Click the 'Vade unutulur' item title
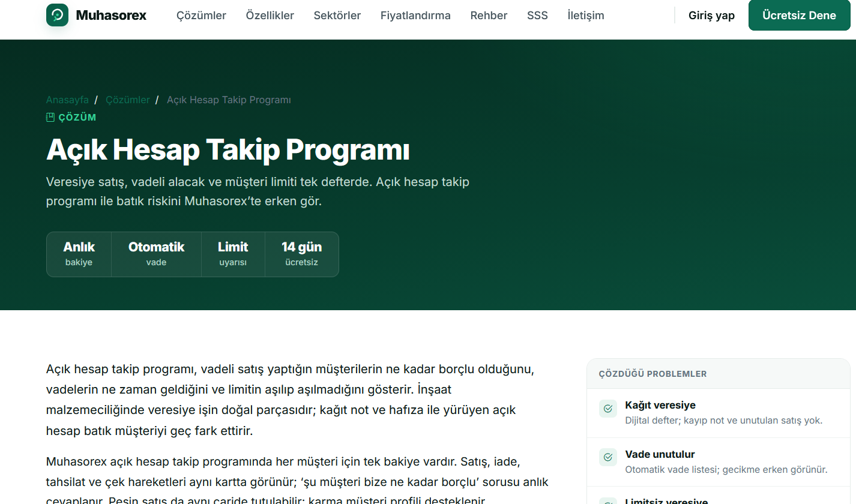Image resolution: width=856 pixels, height=504 pixels. 660,454
